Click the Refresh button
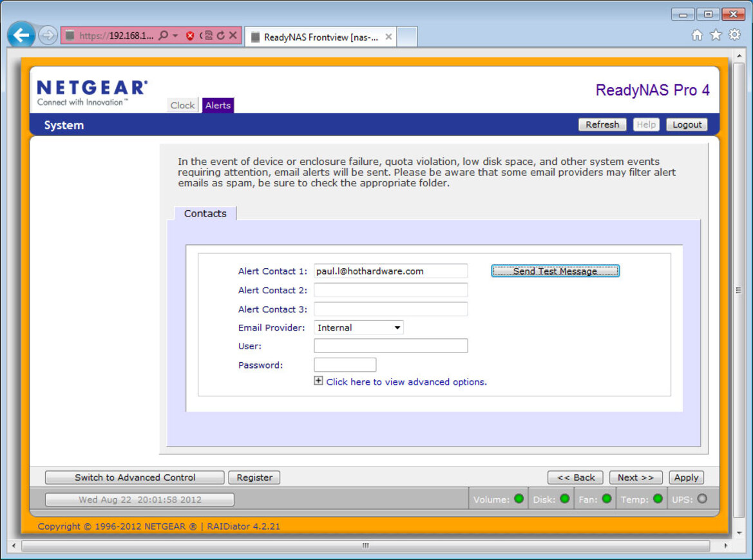Image resolution: width=753 pixels, height=560 pixels. tap(602, 124)
